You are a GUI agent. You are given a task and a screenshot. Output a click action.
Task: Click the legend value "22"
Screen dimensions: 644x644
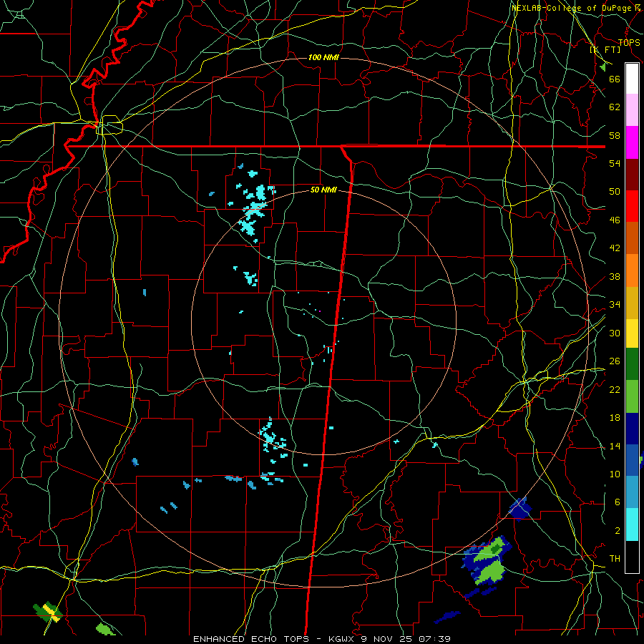pos(615,390)
